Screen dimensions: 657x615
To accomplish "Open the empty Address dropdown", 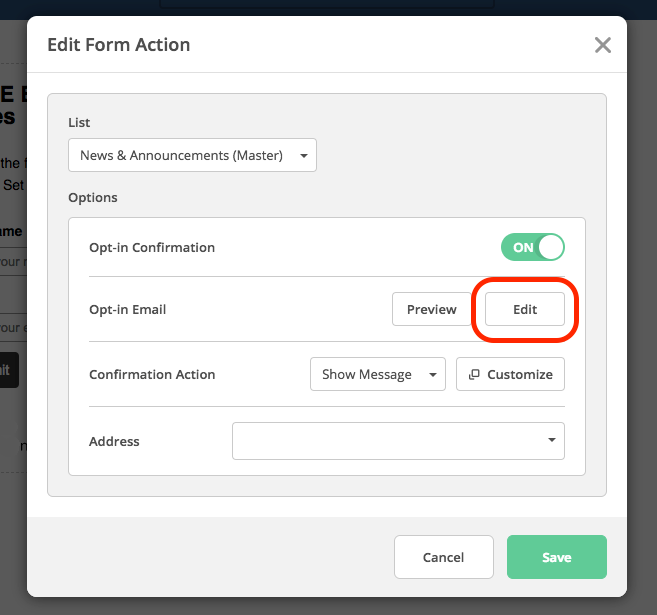I will tap(398, 440).
